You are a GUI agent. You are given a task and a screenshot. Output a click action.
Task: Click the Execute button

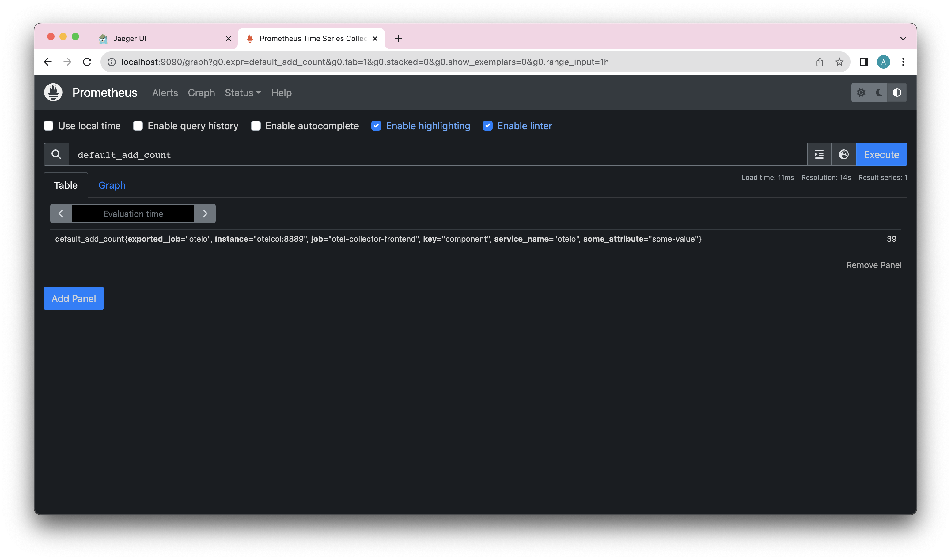(x=881, y=154)
